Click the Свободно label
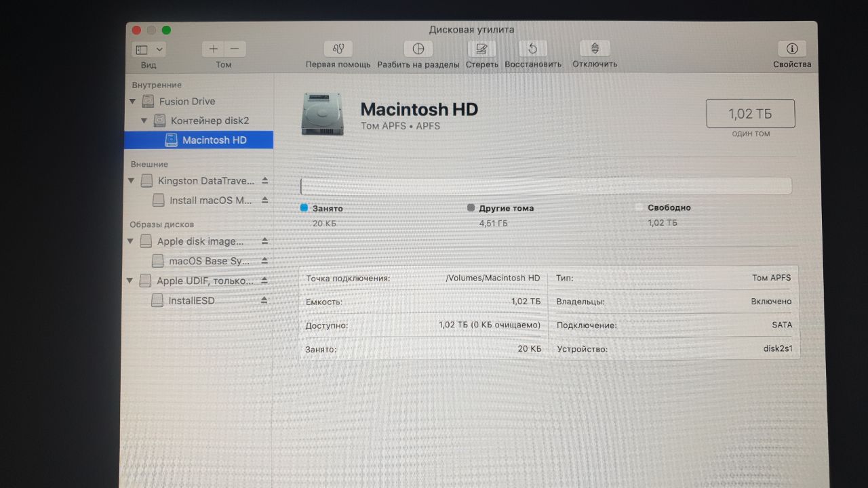This screenshot has width=868, height=488. click(669, 208)
